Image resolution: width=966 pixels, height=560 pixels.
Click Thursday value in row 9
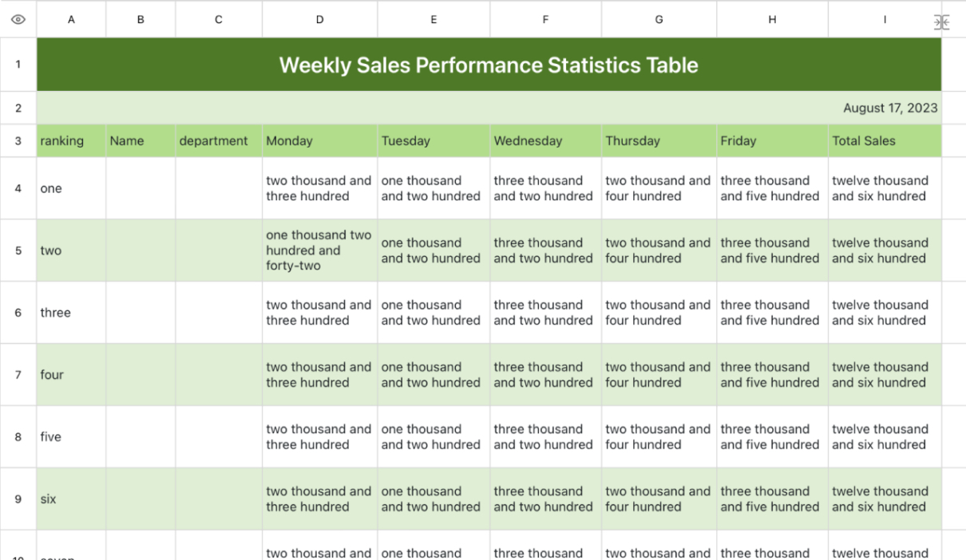coord(659,499)
